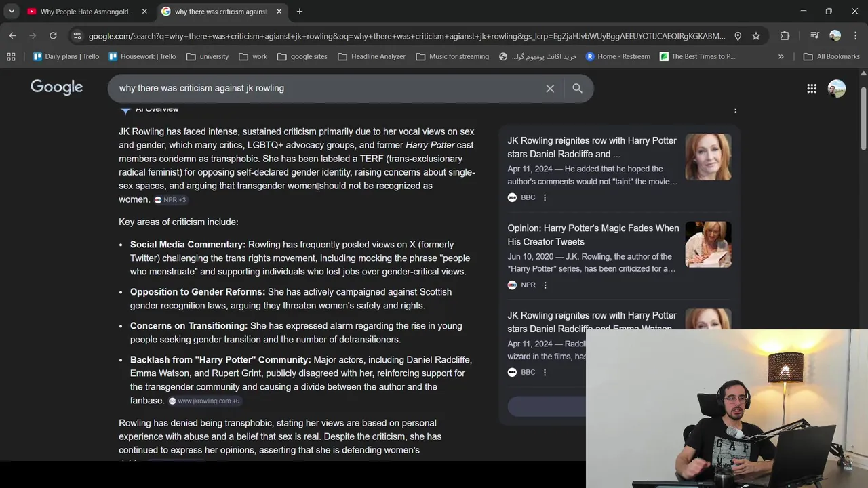Close the Google search results tab

[x=279, y=12]
